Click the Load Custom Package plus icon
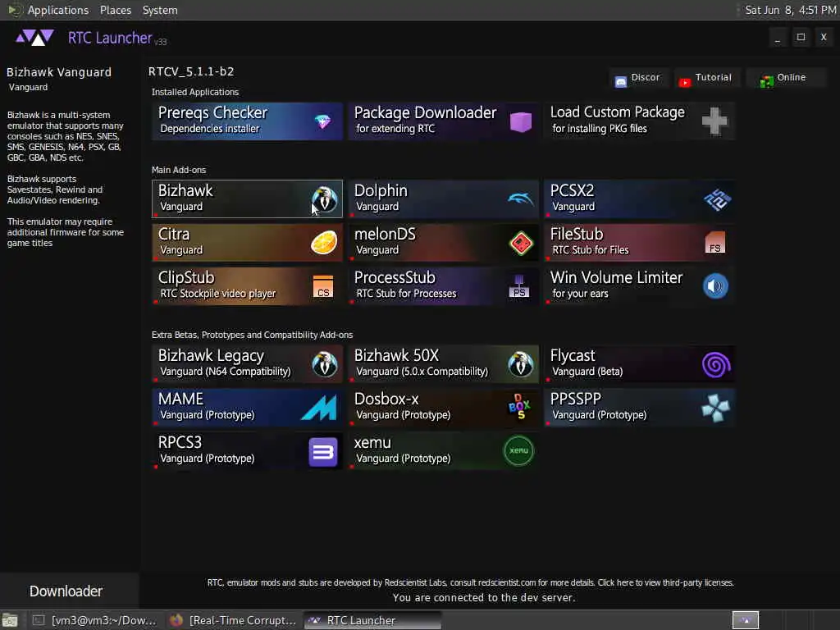 tap(715, 121)
